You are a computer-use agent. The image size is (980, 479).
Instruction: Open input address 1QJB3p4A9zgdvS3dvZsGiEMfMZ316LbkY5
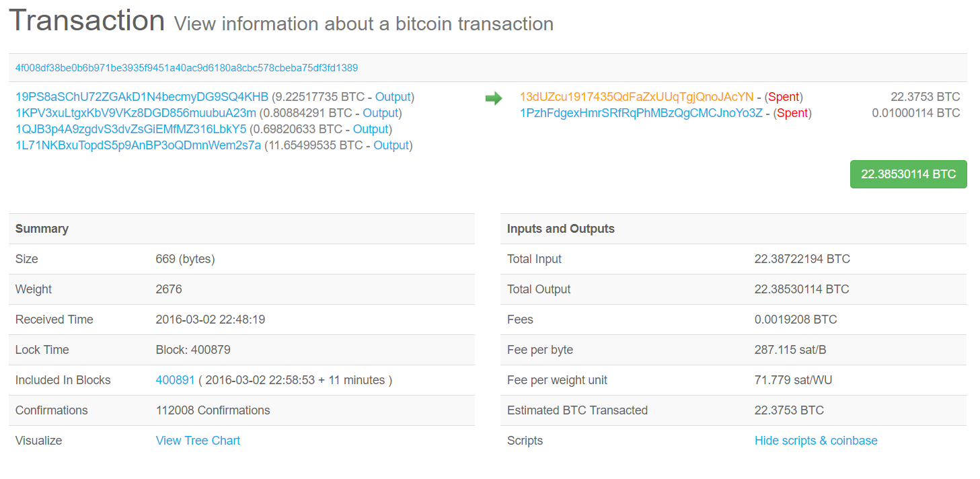pos(131,129)
